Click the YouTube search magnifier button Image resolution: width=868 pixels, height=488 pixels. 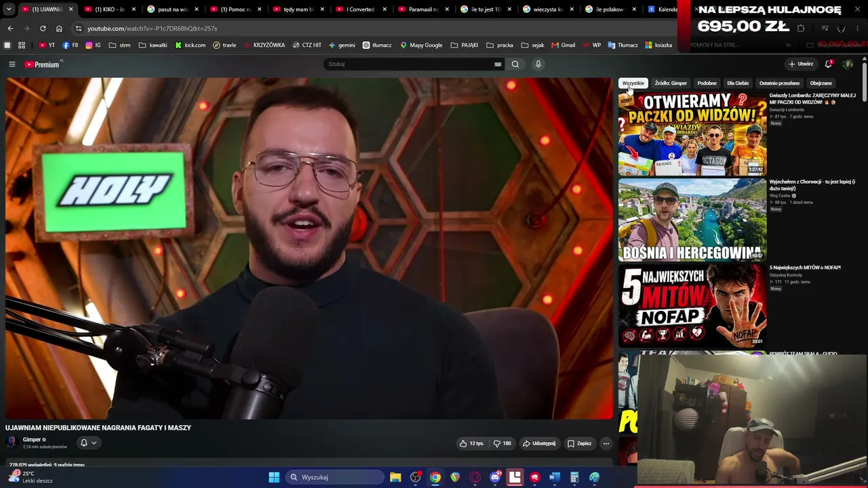tap(515, 64)
